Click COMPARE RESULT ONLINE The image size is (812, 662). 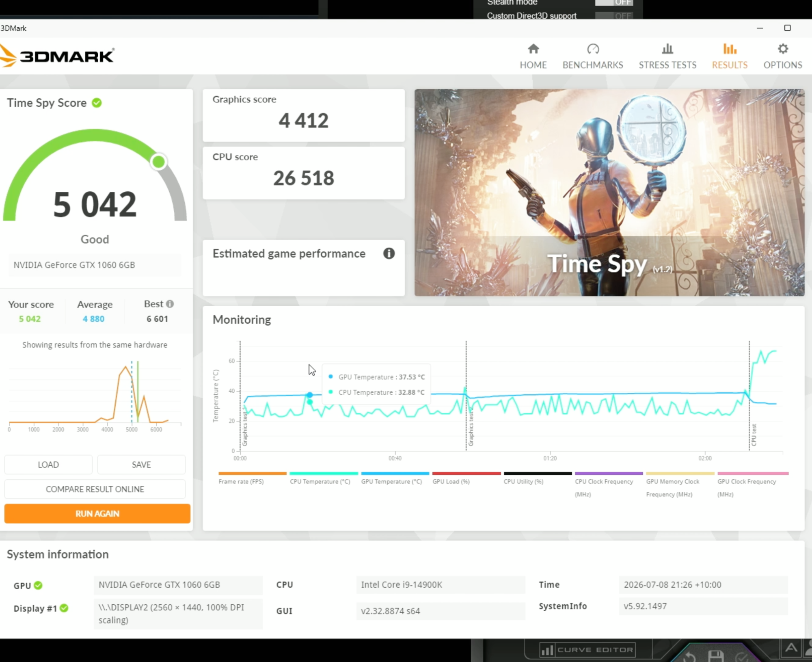[x=95, y=489]
